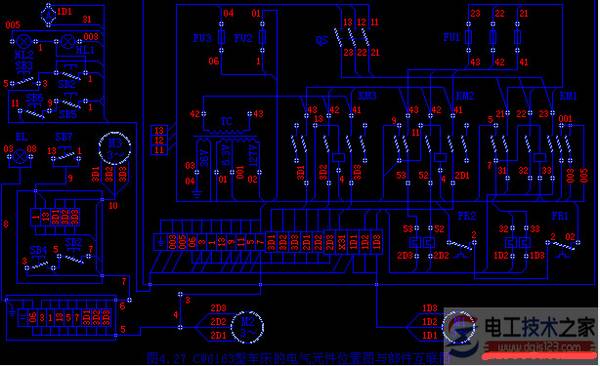Select the 003 cell in main terminal strip
This screenshot has width=600, height=366.
[x=172, y=242]
